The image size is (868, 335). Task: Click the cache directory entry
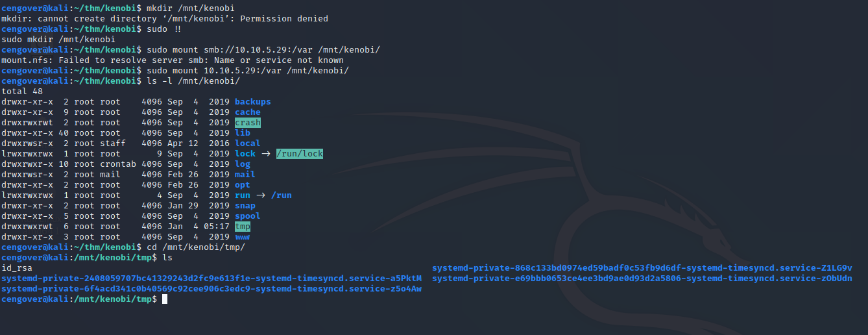[247, 112]
